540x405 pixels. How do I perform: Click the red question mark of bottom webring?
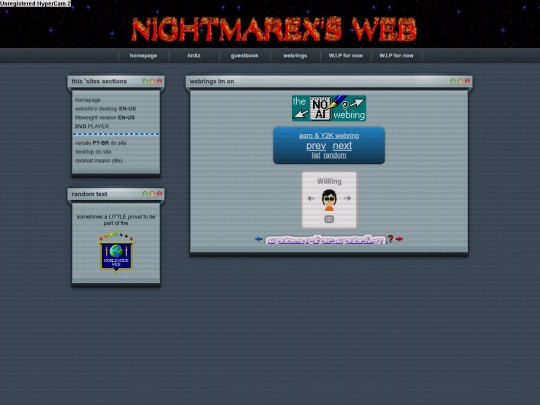tap(391, 239)
